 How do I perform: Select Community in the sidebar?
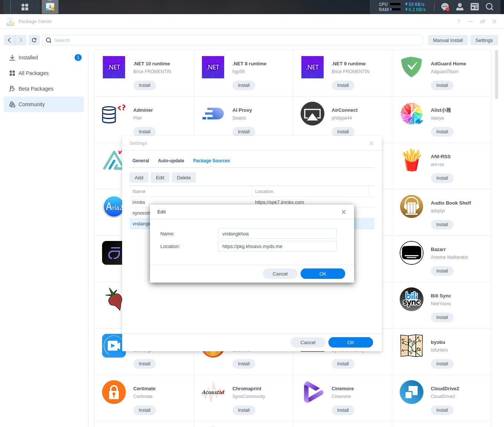tap(44, 104)
